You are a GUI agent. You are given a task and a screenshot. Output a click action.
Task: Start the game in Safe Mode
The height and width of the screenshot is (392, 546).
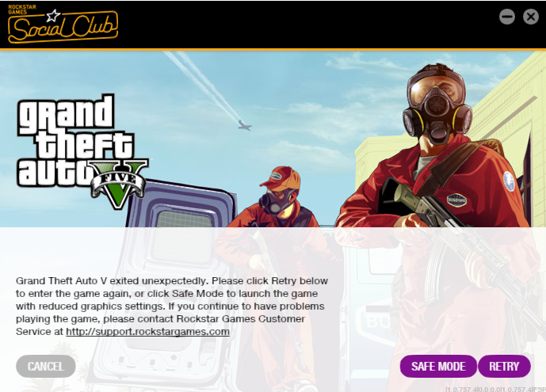(x=438, y=366)
